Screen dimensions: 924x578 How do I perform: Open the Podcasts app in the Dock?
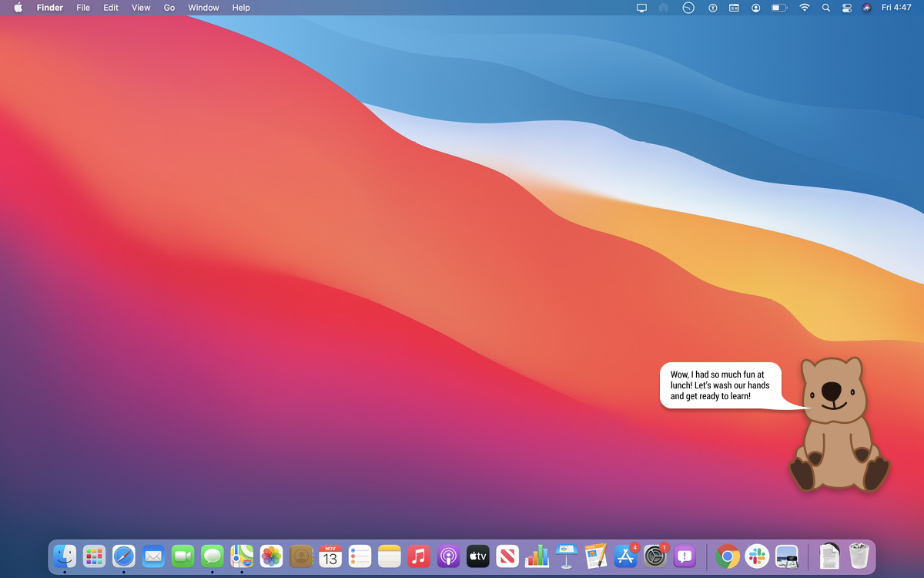[448, 556]
